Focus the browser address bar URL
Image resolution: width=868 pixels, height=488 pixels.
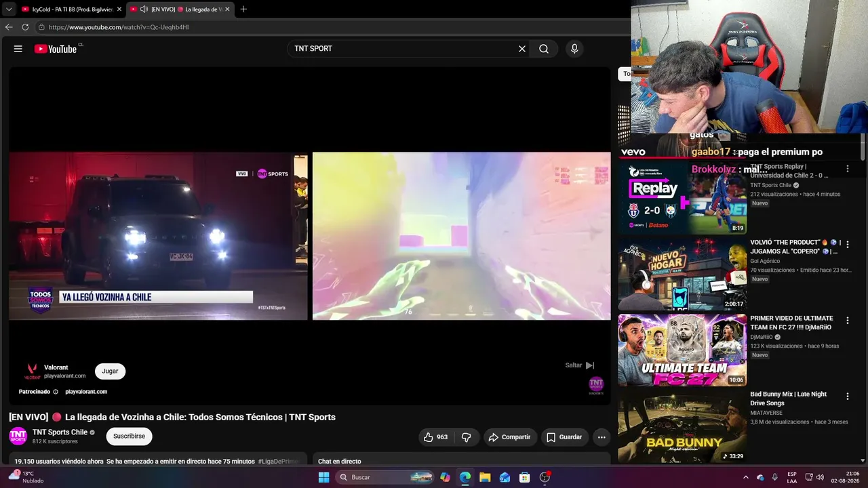click(x=119, y=27)
